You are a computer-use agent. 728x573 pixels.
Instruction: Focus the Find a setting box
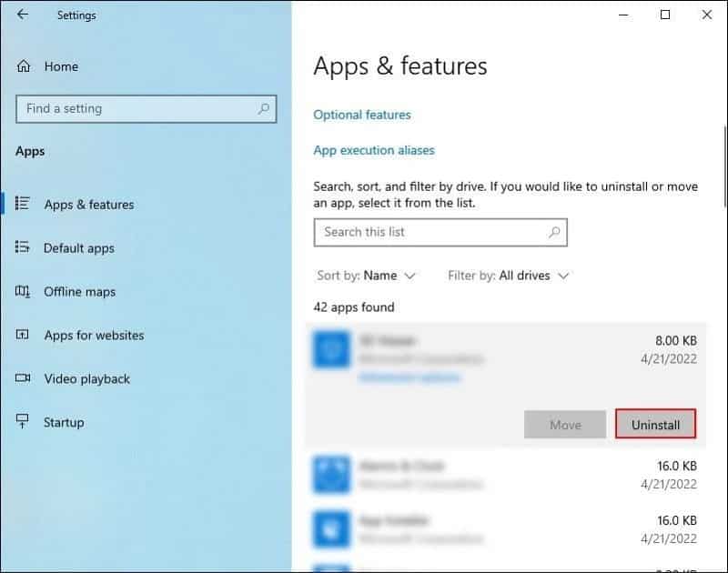pyautogui.click(x=146, y=109)
